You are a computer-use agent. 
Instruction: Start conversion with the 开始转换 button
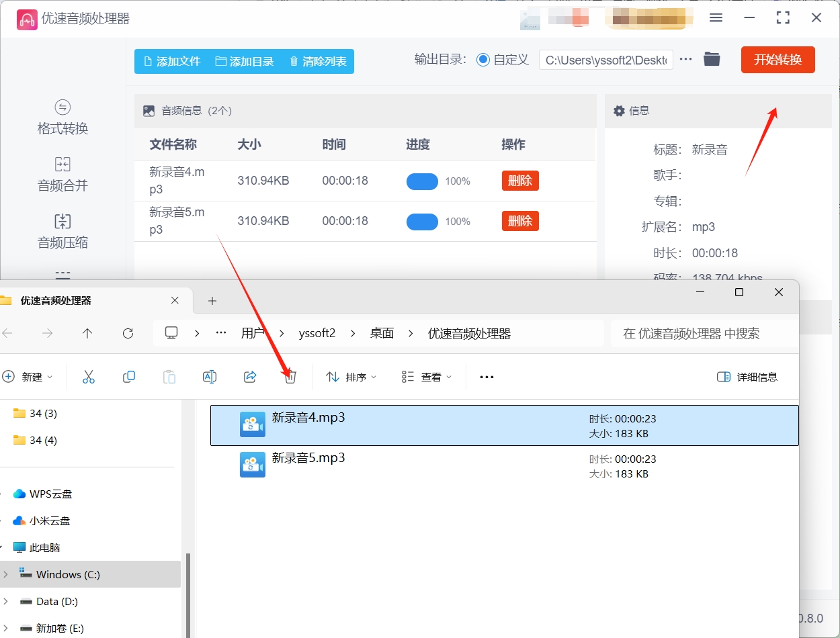[x=778, y=60]
